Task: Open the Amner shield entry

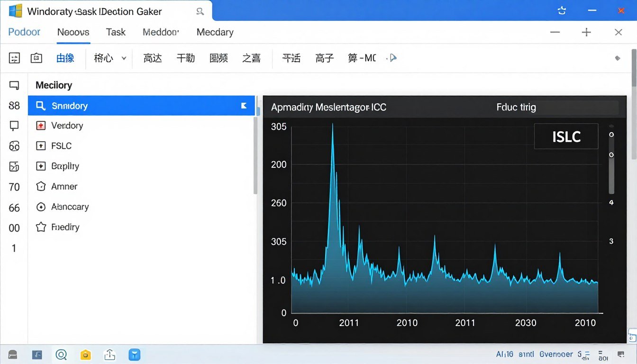Action: (x=64, y=186)
